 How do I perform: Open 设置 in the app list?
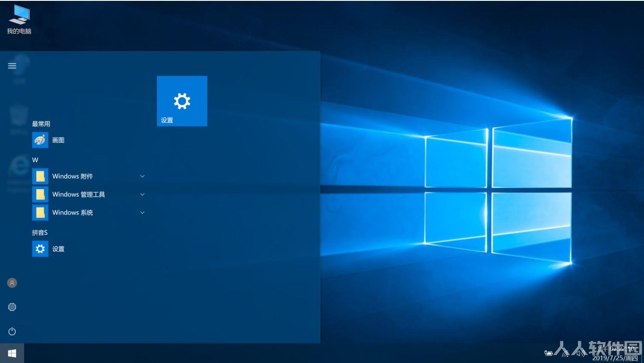pyautogui.click(x=88, y=249)
